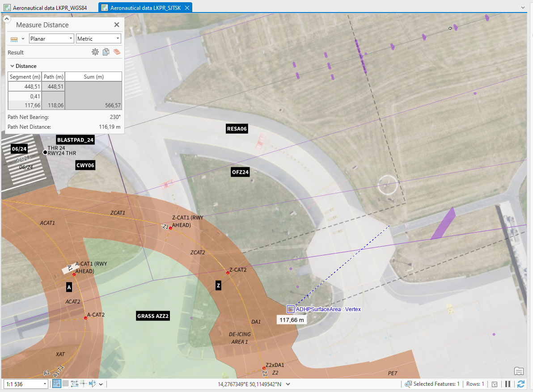
Task: Refresh the map view
Action: [x=520, y=384]
